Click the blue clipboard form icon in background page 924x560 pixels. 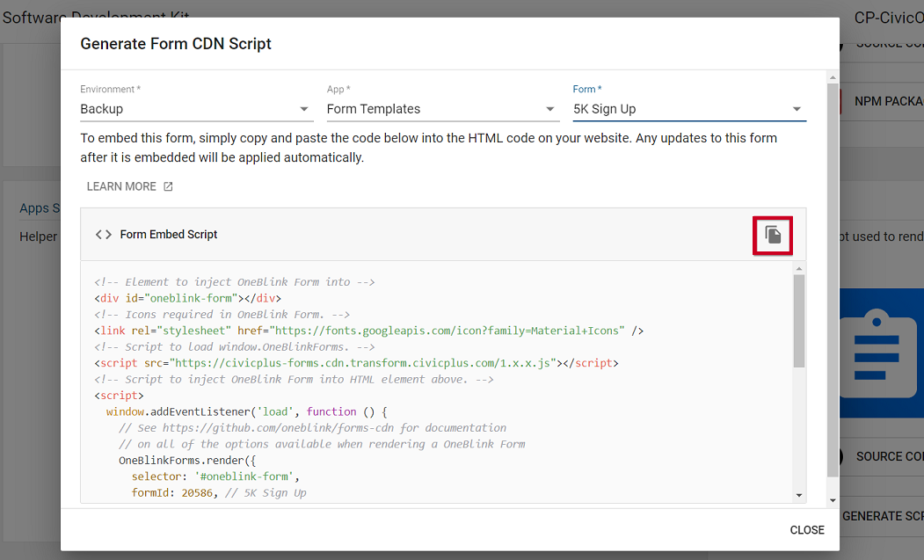[881, 353]
